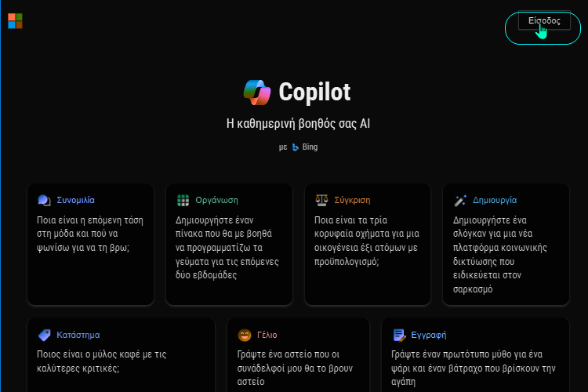This screenshot has width=588, height=392.
Task: Click the Κατάστημα price tag icon
Action: (44, 335)
